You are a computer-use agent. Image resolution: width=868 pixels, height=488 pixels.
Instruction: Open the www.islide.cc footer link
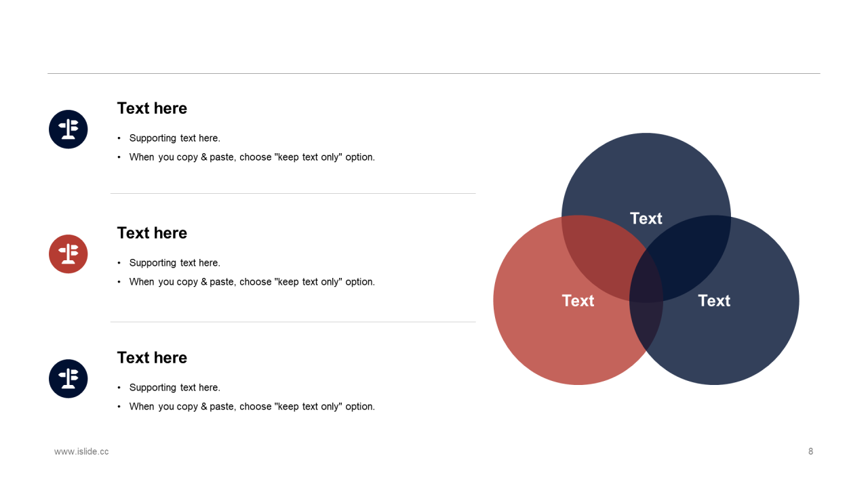(81, 451)
